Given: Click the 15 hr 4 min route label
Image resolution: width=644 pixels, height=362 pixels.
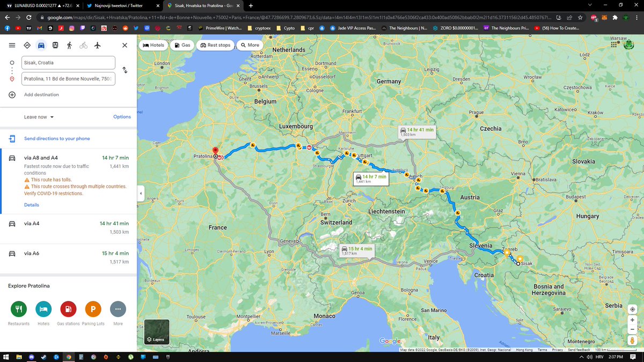Looking at the screenshot, I should [356, 250].
